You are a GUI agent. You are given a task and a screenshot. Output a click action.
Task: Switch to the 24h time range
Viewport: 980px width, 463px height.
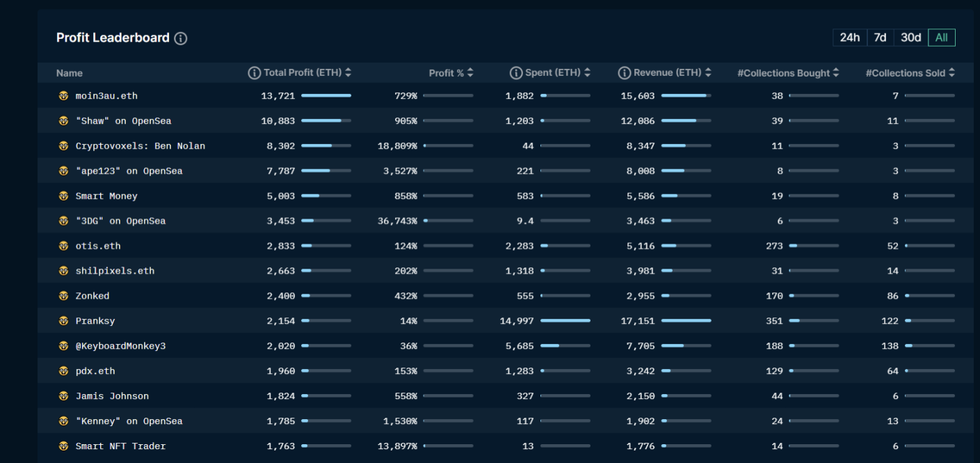[x=849, y=38]
